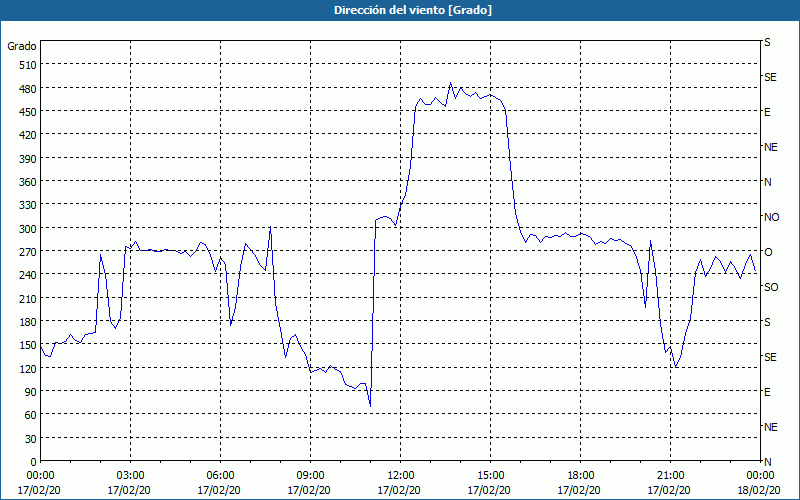Click the 210 left axis label
The height and width of the screenshot is (500, 800).
(29, 298)
